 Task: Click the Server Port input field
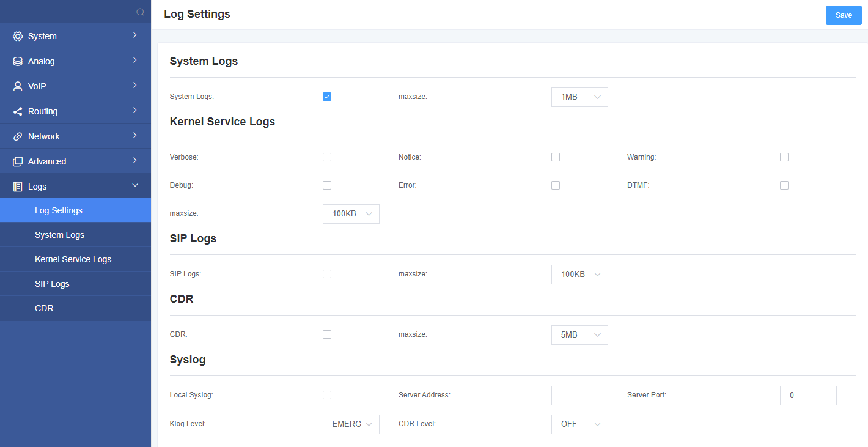808,396
